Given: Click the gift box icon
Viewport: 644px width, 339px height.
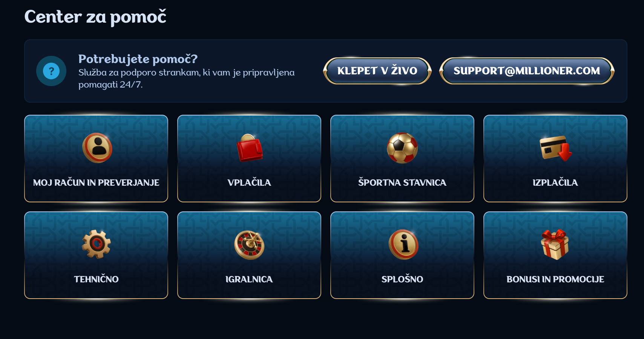Looking at the screenshot, I should (555, 244).
